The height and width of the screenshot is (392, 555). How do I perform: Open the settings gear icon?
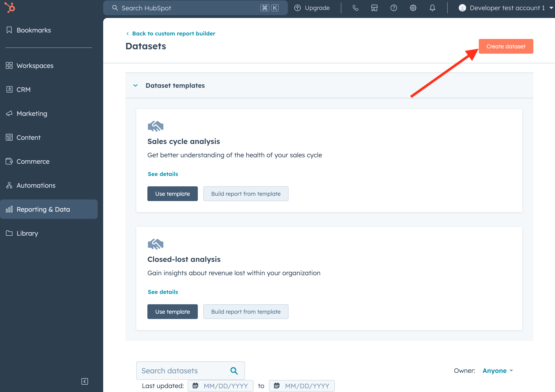[413, 8]
